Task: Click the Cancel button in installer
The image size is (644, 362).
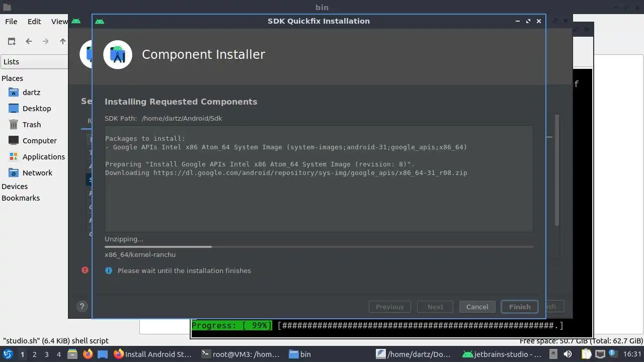Action: pyautogui.click(x=477, y=307)
